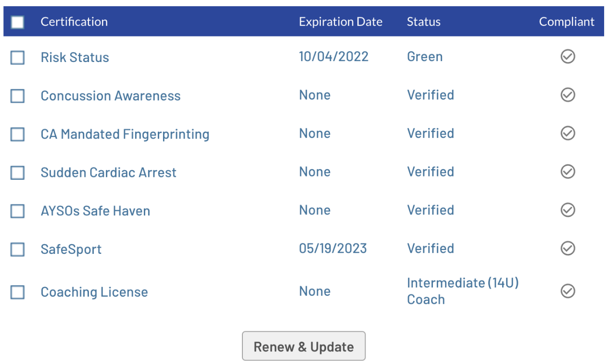Select the Concussion Awareness checkbox
This screenshot has width=607, height=364.
pyautogui.click(x=18, y=96)
